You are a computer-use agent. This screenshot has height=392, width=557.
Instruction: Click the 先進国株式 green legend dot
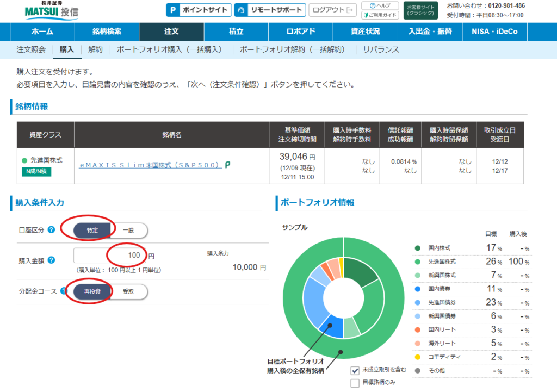(x=417, y=262)
